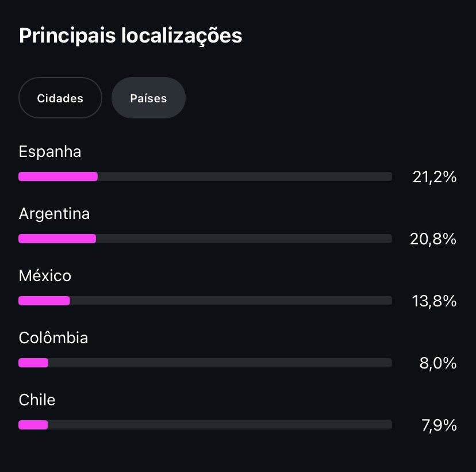The image size is (476, 472).
Task: Click the Argentina pink progress bar
Action: tap(57, 239)
